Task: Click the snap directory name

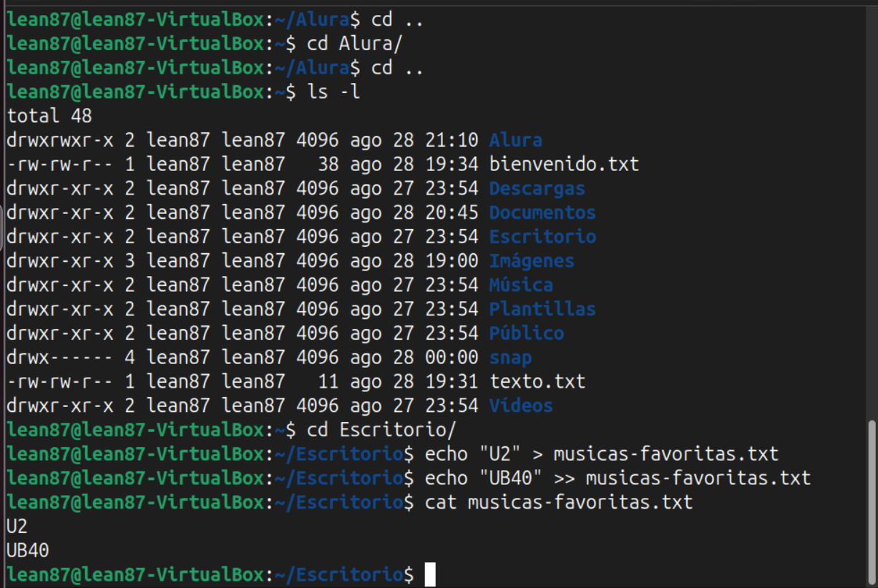Action: [510, 358]
